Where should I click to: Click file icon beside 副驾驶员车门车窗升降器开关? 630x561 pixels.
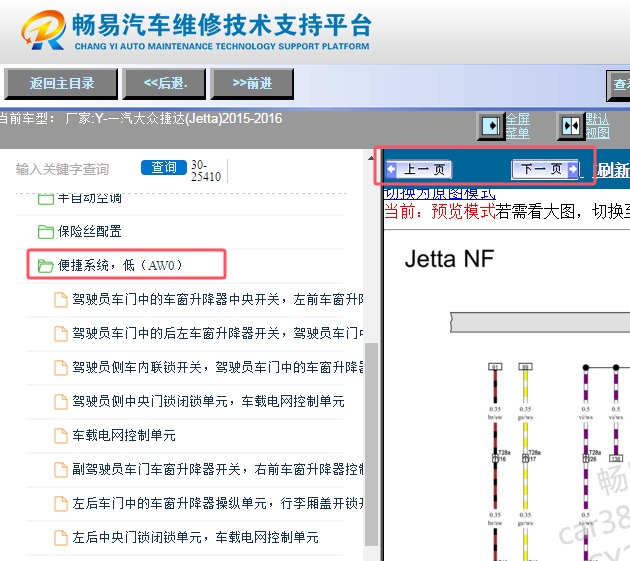pyautogui.click(x=61, y=469)
